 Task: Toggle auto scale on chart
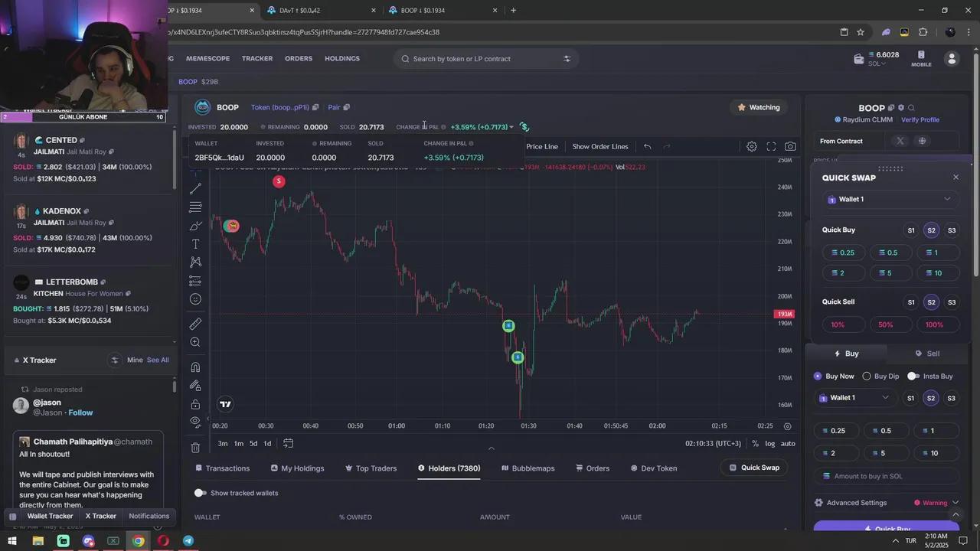pos(788,444)
